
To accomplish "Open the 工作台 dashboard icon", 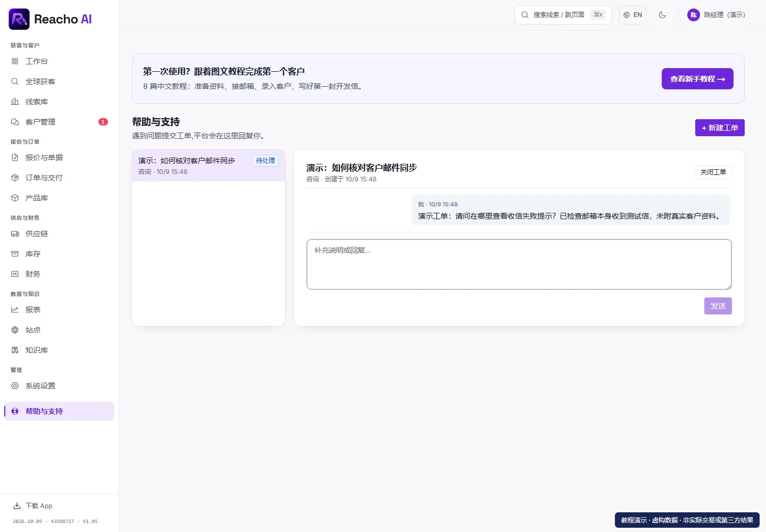I will pyautogui.click(x=15, y=61).
